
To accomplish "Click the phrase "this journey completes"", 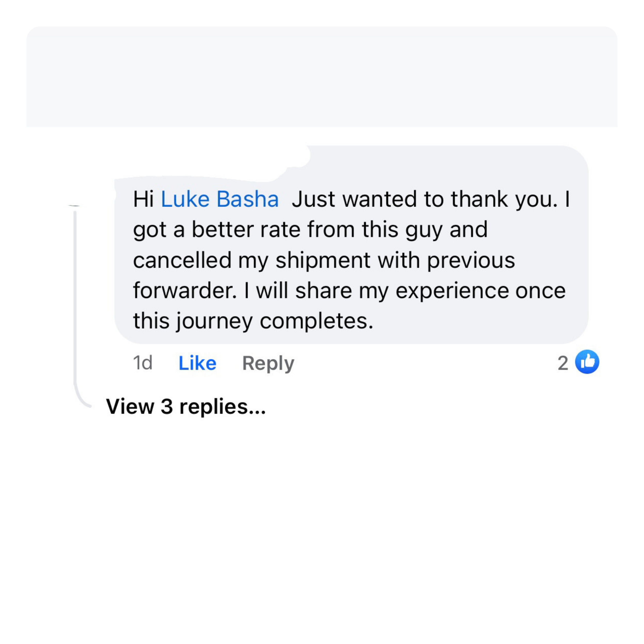I will tap(253, 321).
